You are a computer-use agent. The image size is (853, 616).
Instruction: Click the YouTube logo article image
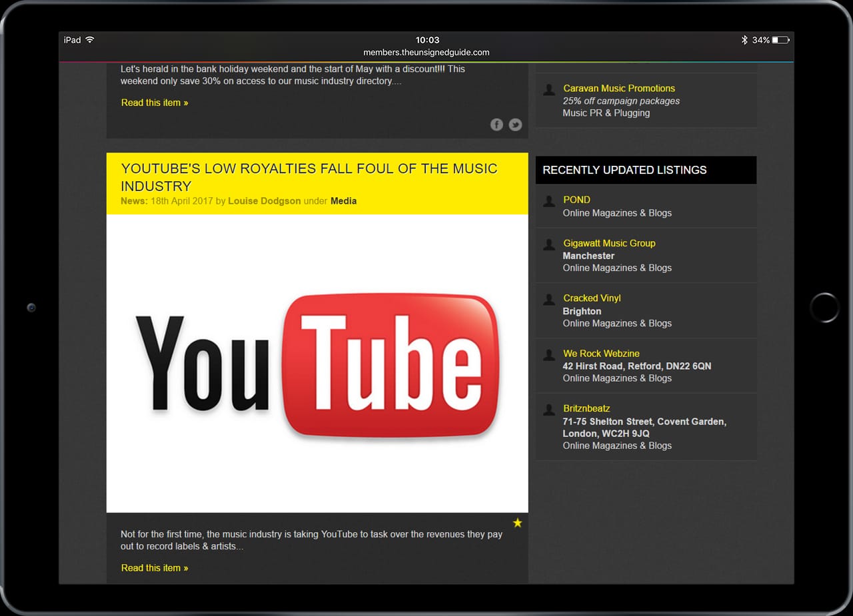(317, 364)
